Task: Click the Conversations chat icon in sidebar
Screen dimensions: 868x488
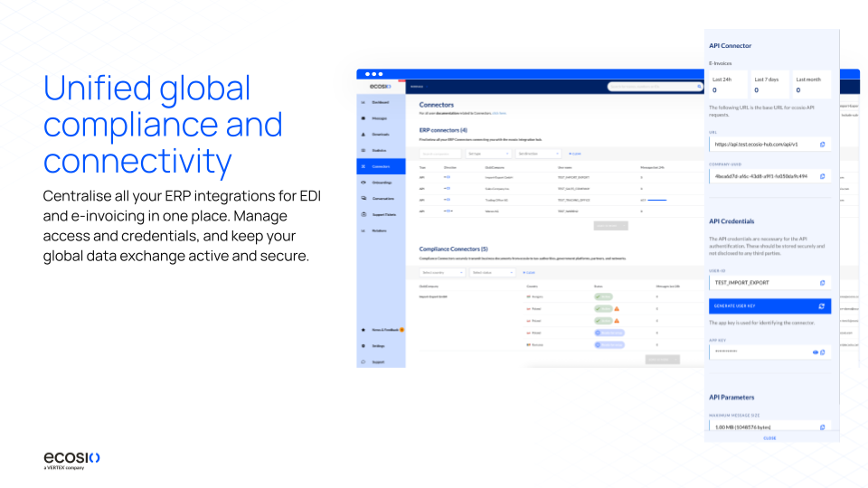Action: (363, 198)
